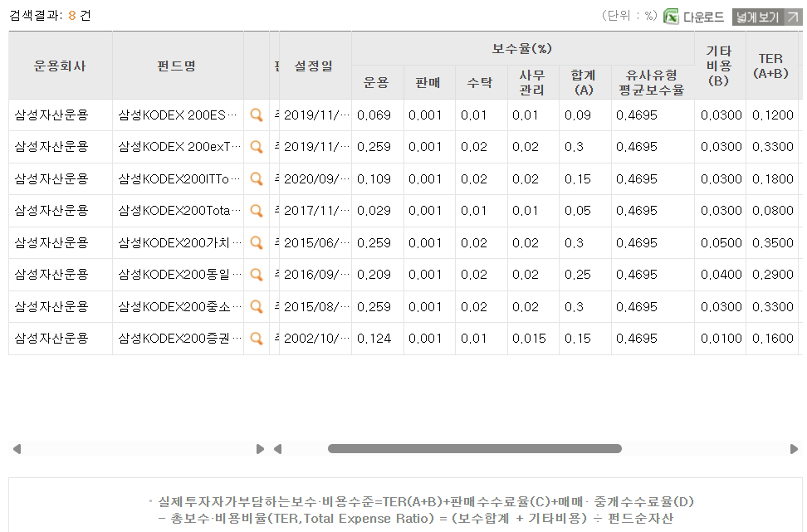807x532 pixels.
Task: Click 운용 fee value 0.109
Action: pyautogui.click(x=374, y=179)
